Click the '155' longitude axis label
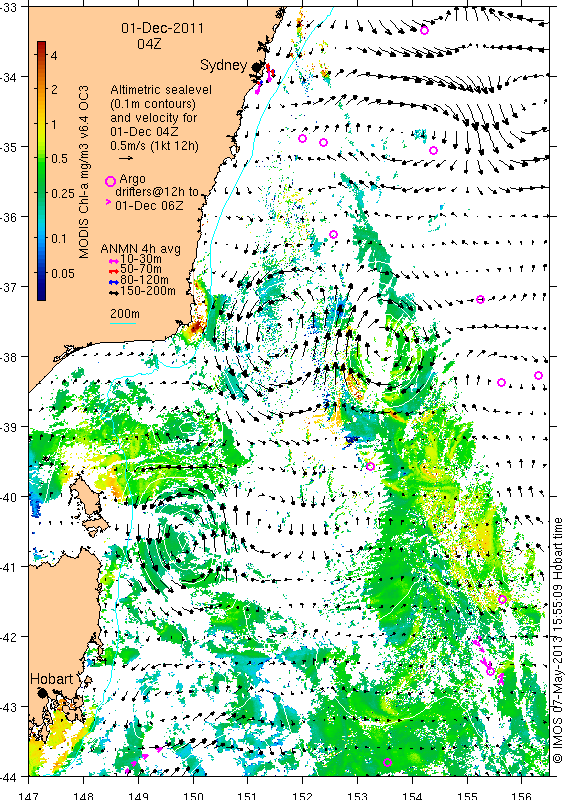Image resolution: width=570 pixels, height=800 pixels. [x=466, y=796]
